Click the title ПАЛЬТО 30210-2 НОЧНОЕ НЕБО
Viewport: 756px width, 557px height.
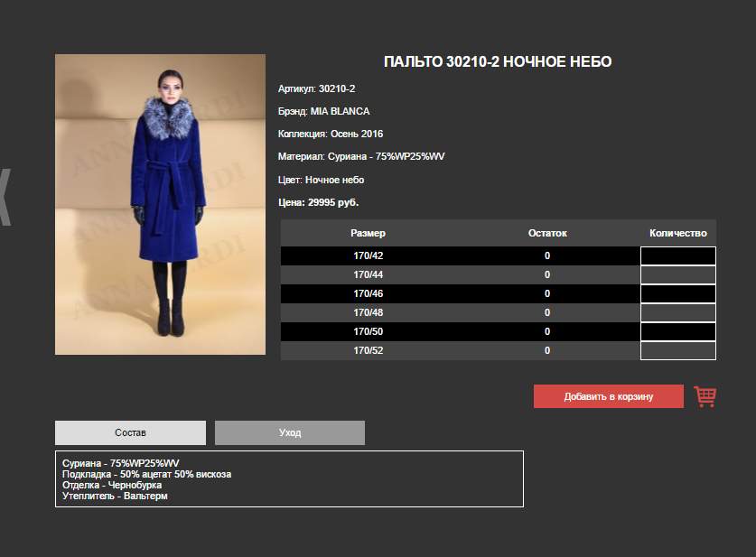[x=498, y=61]
